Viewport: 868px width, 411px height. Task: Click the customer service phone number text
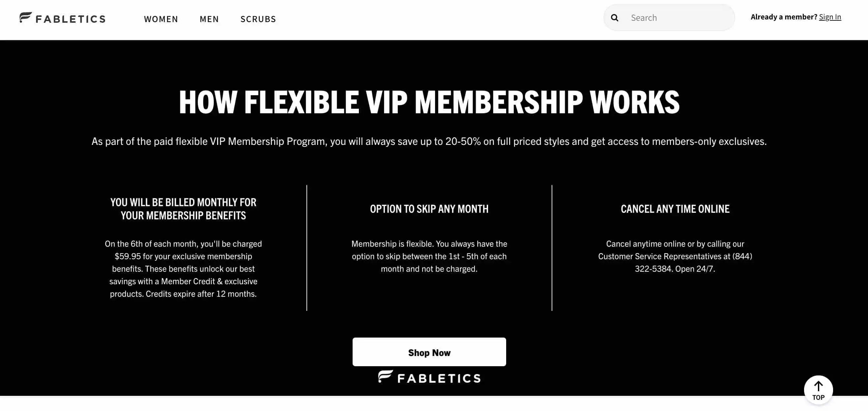[675, 262]
